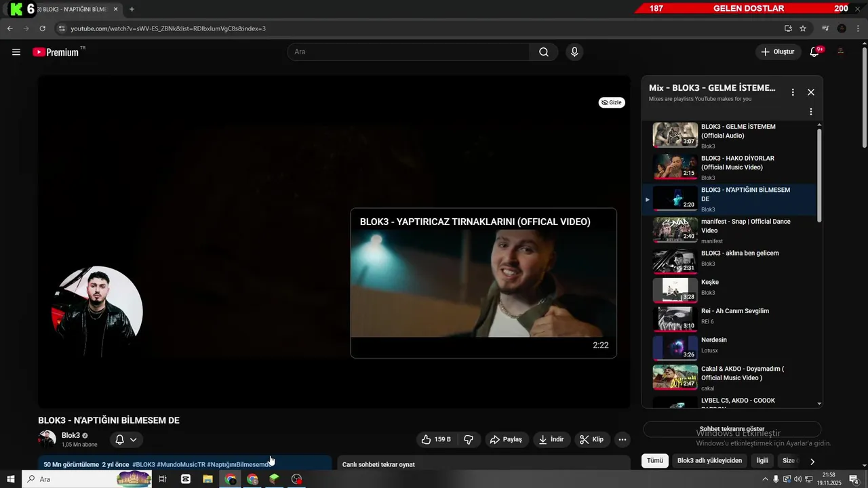Open a new browser tab
This screenshot has height=488, width=868.
click(132, 9)
